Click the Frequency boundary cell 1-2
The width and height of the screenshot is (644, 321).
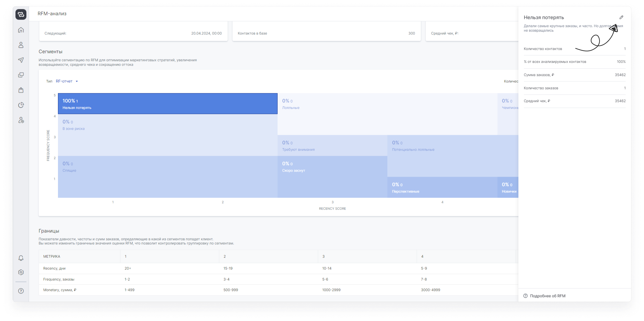tap(127, 279)
